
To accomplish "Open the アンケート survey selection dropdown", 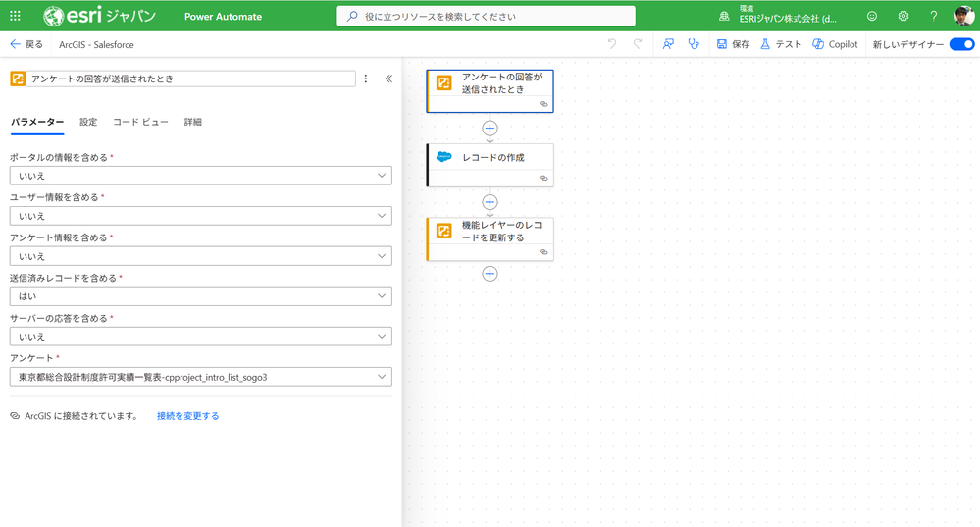I will [x=201, y=377].
